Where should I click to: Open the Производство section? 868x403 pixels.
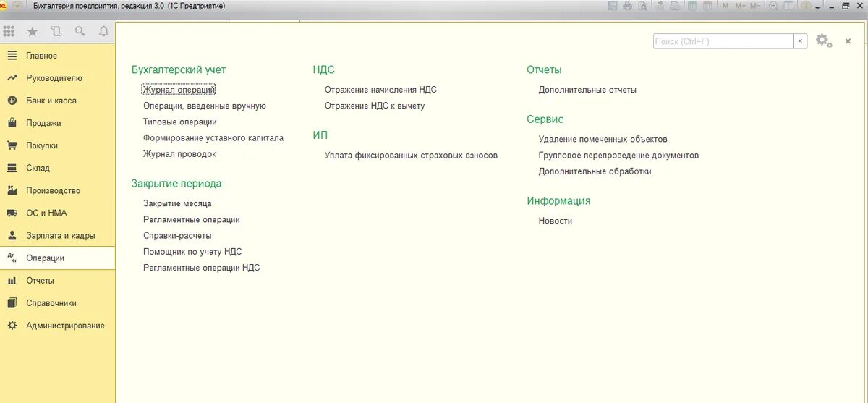(57, 190)
